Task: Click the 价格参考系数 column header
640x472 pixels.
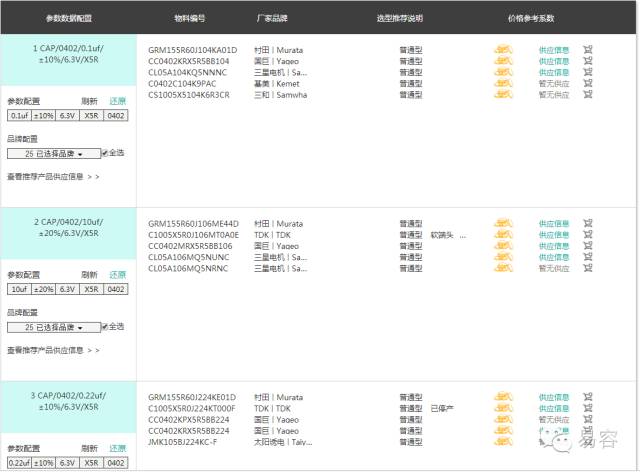Action: click(531, 18)
